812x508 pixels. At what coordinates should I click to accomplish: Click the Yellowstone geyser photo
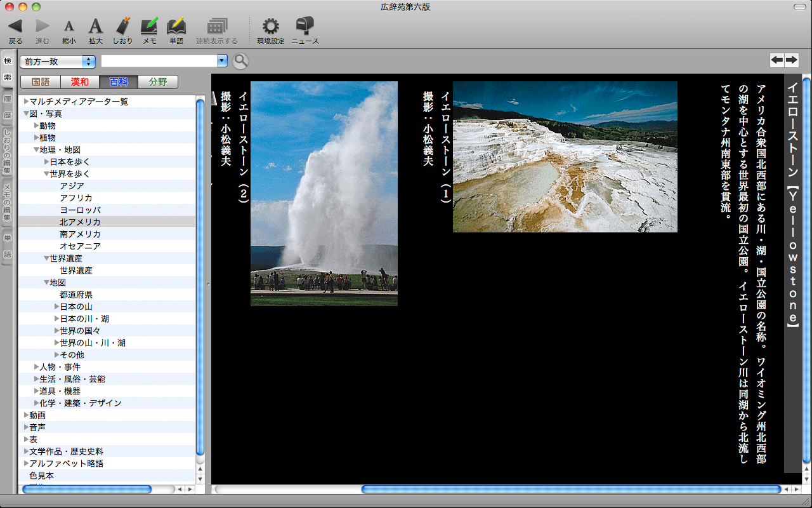tap(324, 194)
